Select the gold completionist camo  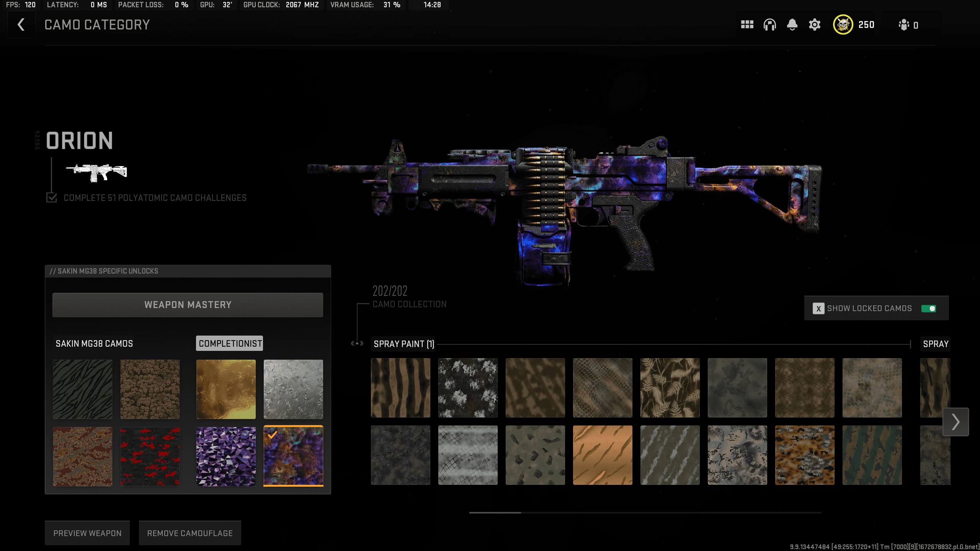pos(226,389)
